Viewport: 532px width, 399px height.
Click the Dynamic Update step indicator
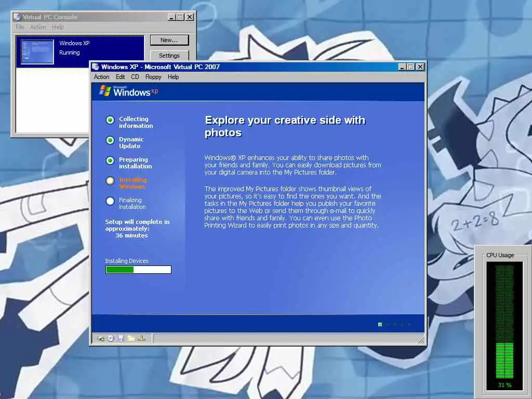point(110,140)
